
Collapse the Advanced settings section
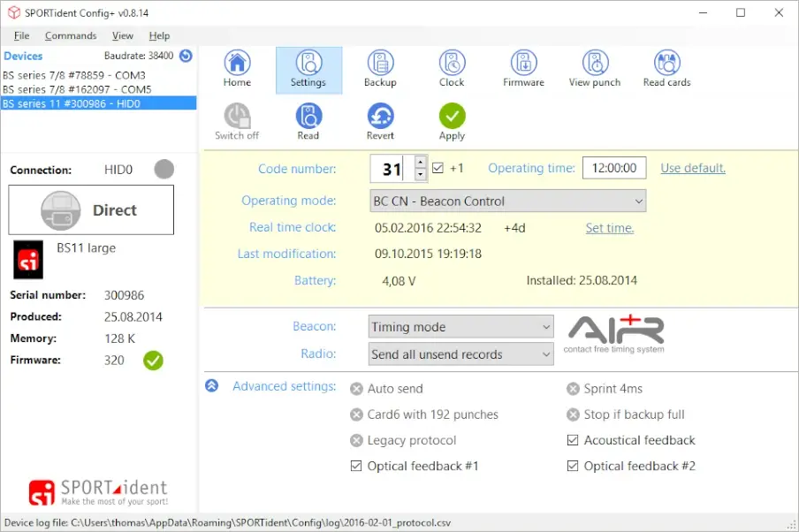click(212, 386)
